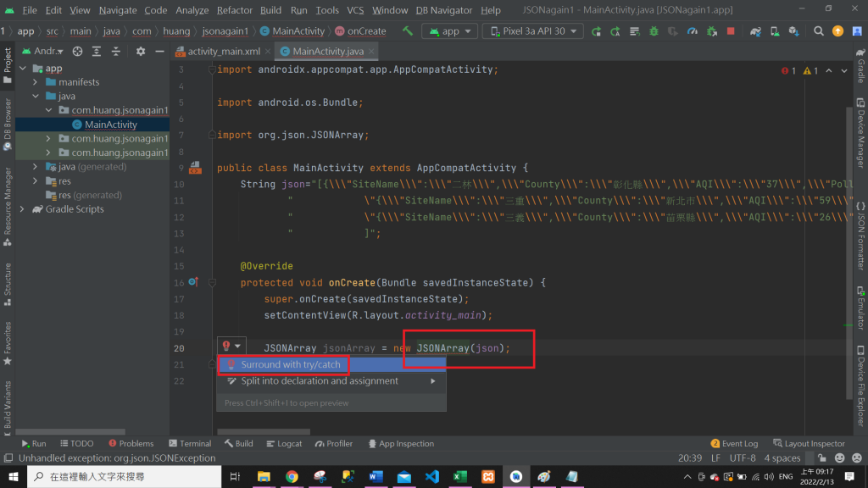Open the Problems tool window
This screenshot has width=868, height=488.
pos(131,443)
